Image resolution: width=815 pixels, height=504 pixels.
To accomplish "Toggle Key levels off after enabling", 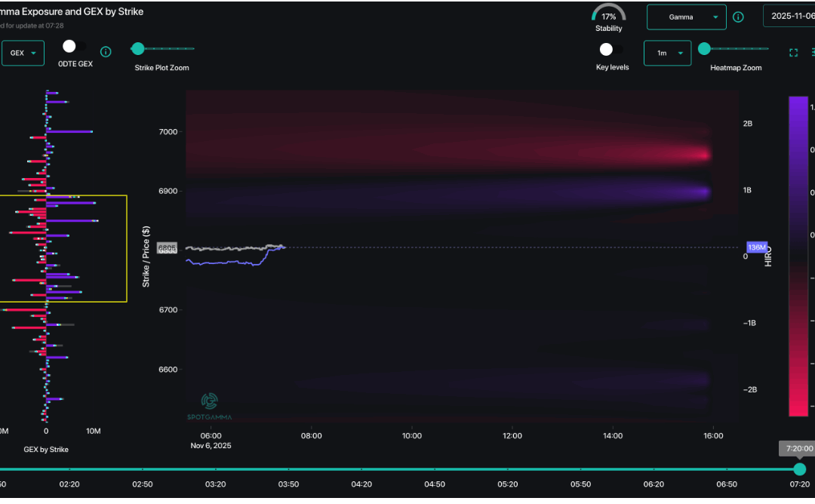I will pos(606,48).
